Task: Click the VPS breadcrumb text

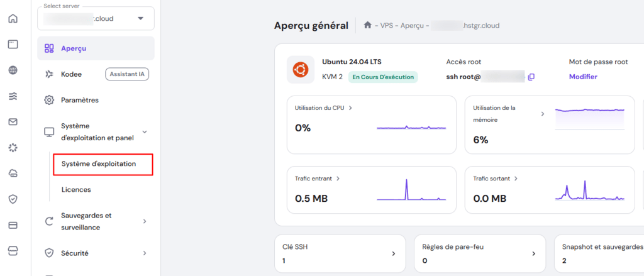Action: (387, 26)
